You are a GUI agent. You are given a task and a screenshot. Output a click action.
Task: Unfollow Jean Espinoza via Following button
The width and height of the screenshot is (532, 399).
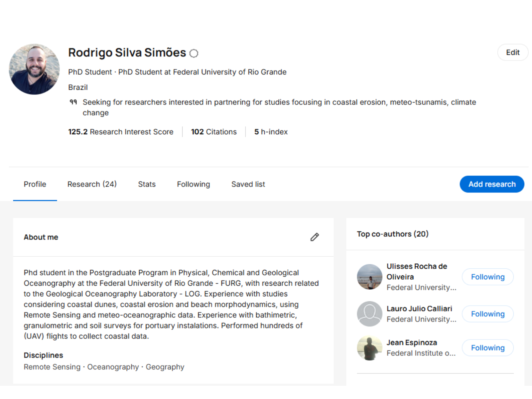click(x=487, y=348)
